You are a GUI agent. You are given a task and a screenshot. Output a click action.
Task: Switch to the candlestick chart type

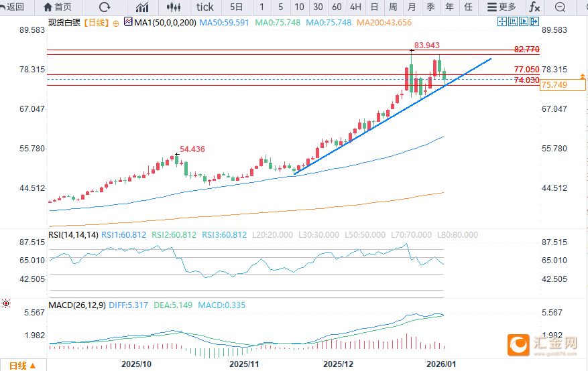[174, 7]
